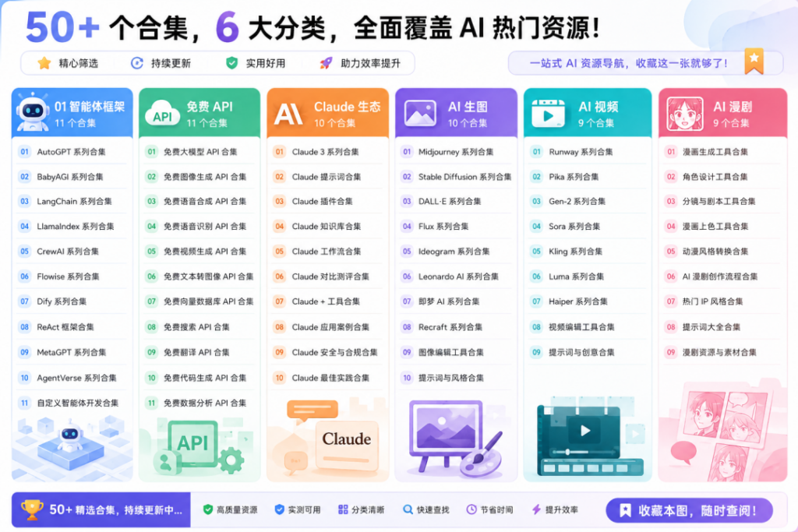Select Runway 系列合集 entry

point(588,152)
